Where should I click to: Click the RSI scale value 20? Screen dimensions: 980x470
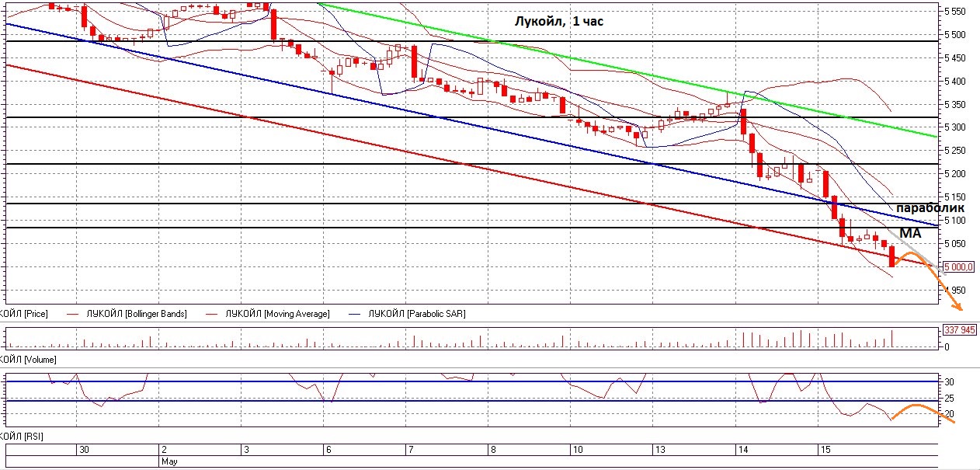point(948,413)
